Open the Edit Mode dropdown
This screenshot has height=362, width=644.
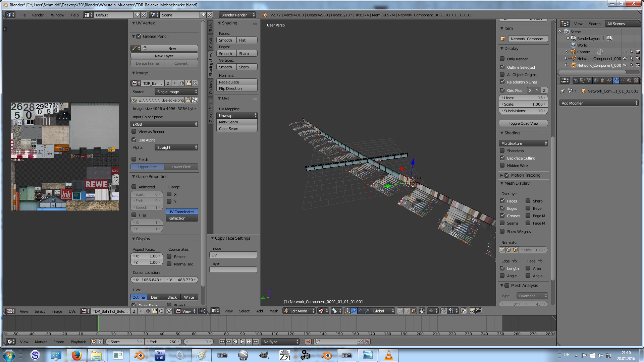click(299, 311)
